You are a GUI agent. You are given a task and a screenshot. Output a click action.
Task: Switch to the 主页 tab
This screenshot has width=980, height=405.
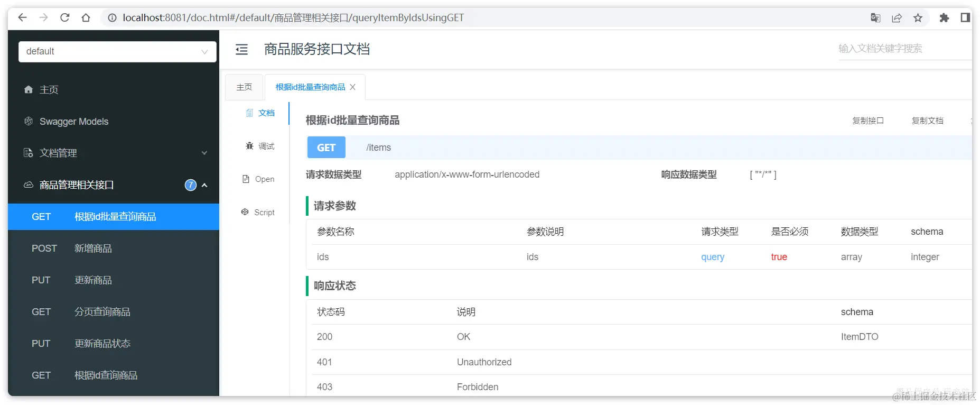pos(244,87)
